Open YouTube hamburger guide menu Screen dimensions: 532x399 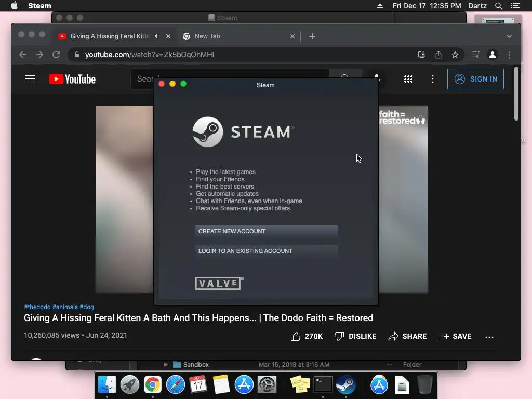[x=30, y=79]
